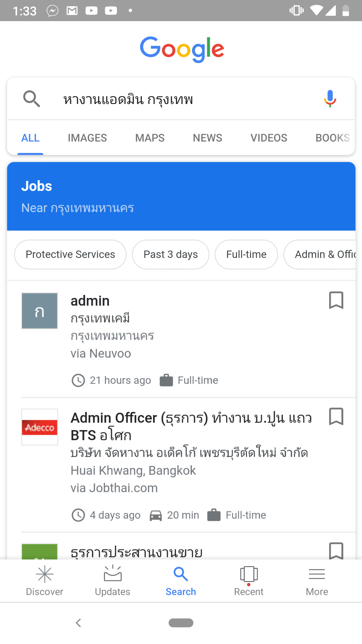Bookmark the third job listing
The image size is (362, 644).
click(336, 551)
